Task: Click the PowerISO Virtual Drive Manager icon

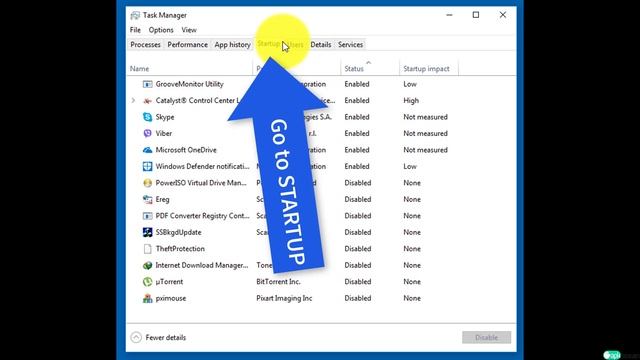Action: pos(147,183)
